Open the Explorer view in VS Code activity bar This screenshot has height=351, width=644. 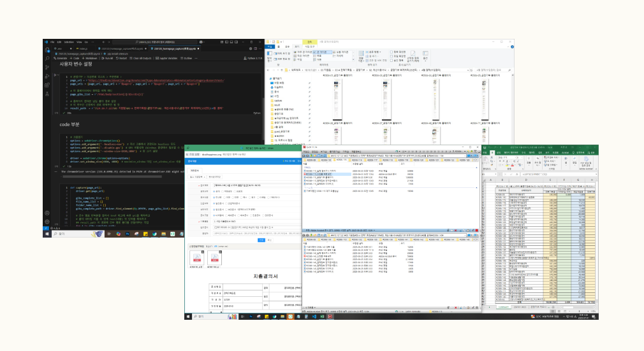(47, 50)
